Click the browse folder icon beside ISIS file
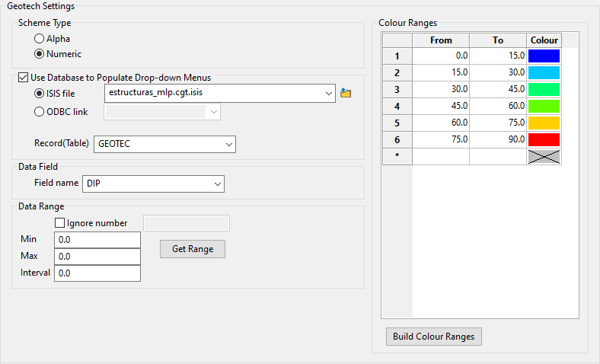The image size is (600, 364). coord(346,93)
